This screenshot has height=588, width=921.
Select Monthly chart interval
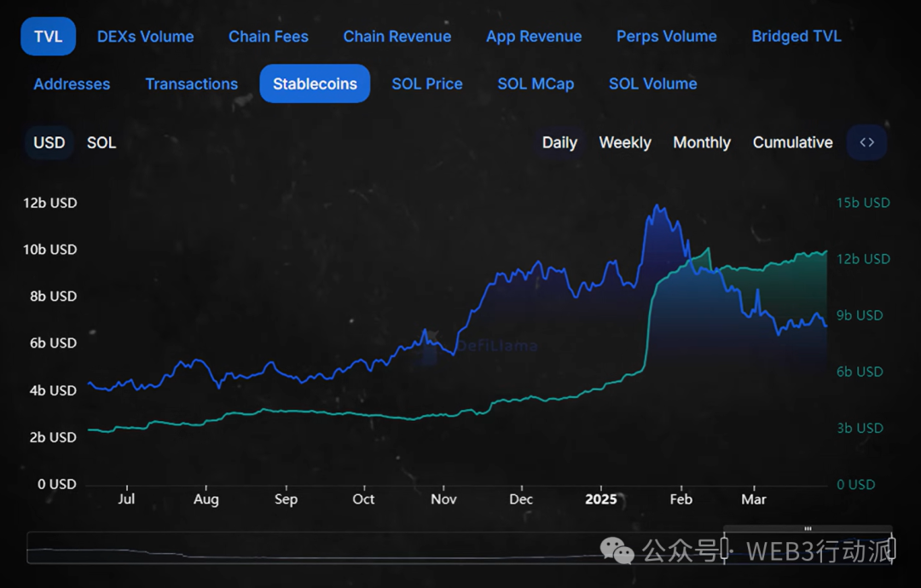(x=702, y=142)
